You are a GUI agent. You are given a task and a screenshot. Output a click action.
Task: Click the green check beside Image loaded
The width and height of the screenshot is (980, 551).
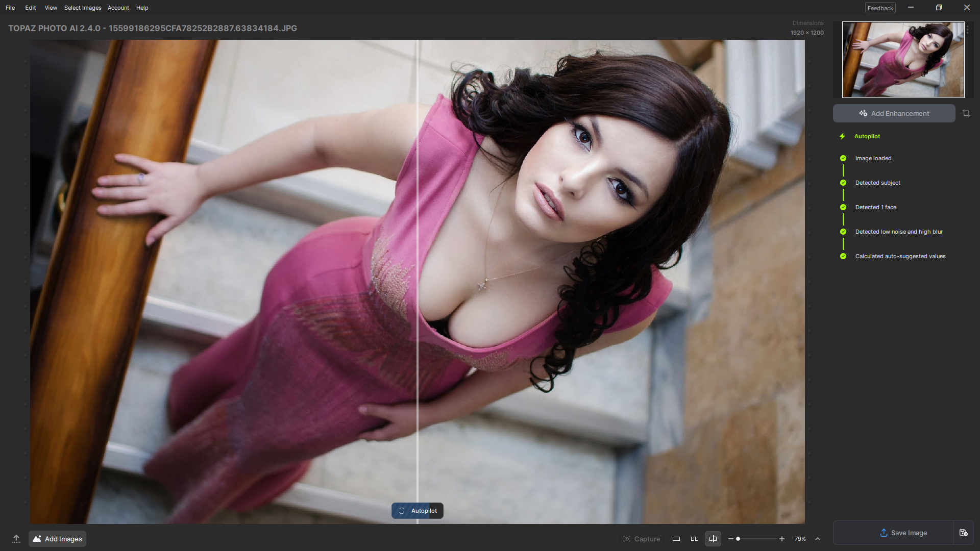(843, 158)
